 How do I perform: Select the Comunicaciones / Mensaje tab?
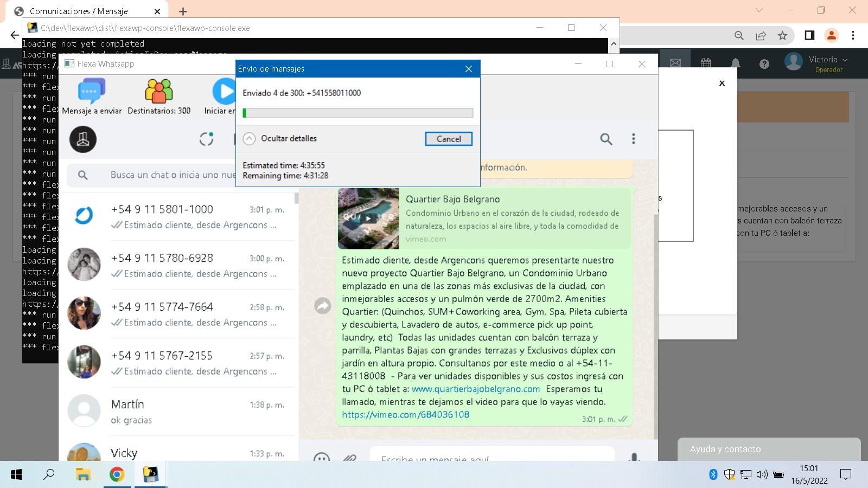click(x=87, y=11)
